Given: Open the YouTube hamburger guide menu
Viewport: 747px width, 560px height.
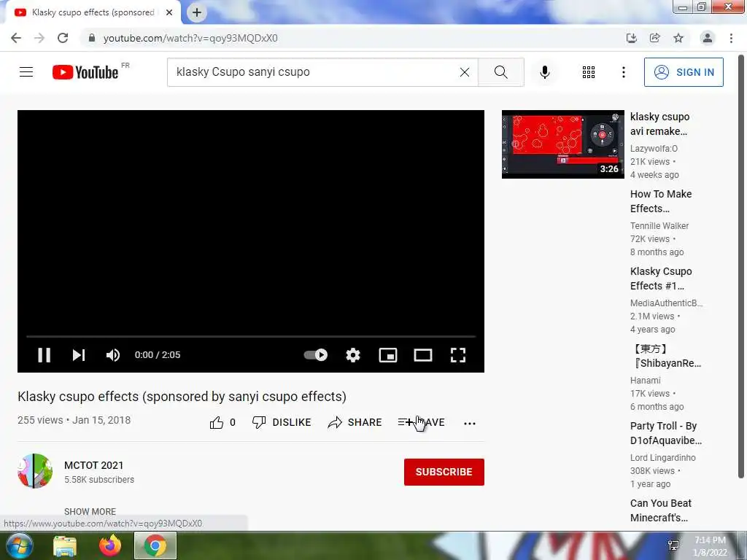Looking at the screenshot, I should [26, 72].
